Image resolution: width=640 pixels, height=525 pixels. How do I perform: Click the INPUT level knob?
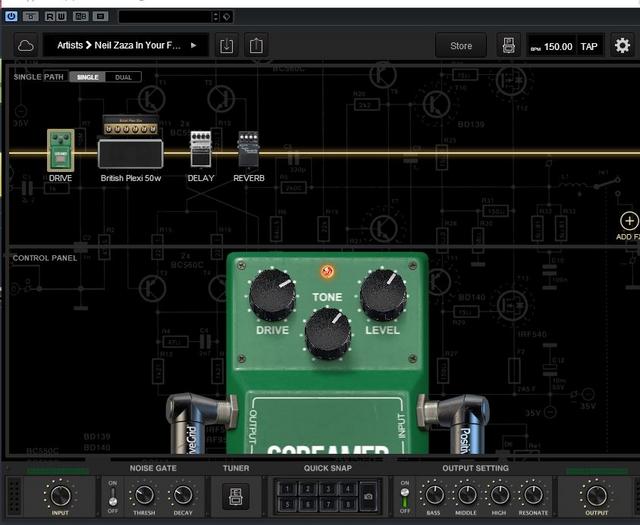click(x=60, y=495)
